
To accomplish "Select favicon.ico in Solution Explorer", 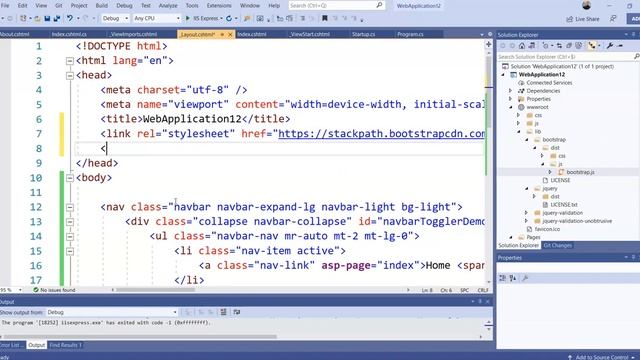I will pos(548,229).
